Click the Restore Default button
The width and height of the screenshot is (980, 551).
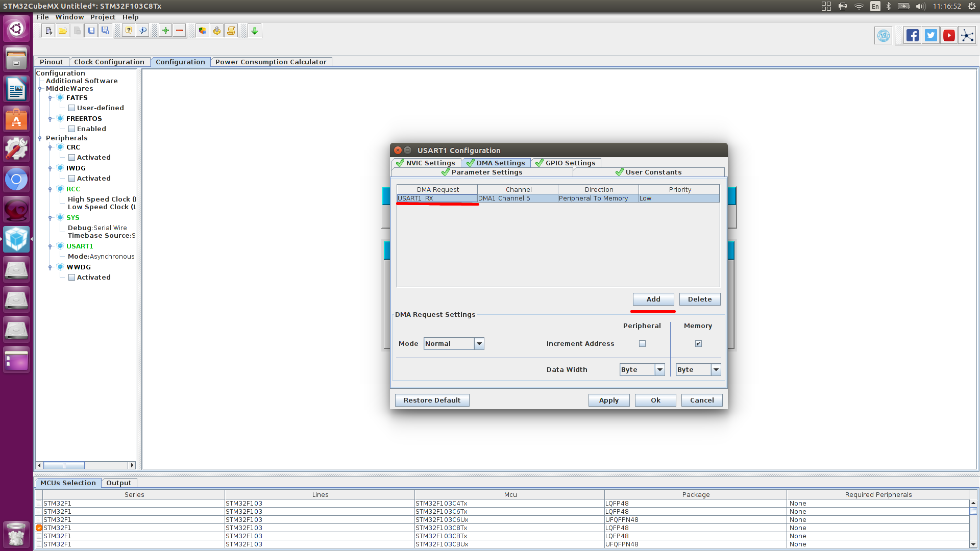point(432,400)
